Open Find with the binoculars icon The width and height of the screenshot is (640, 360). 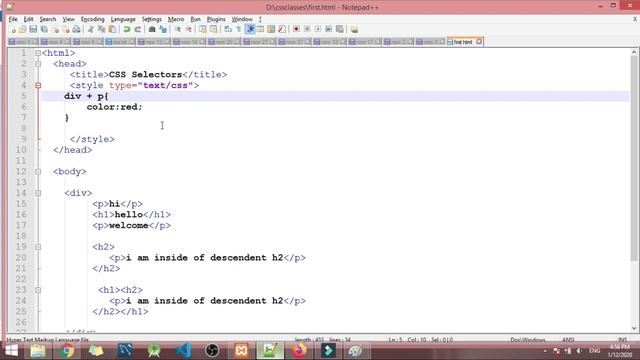coord(152,29)
